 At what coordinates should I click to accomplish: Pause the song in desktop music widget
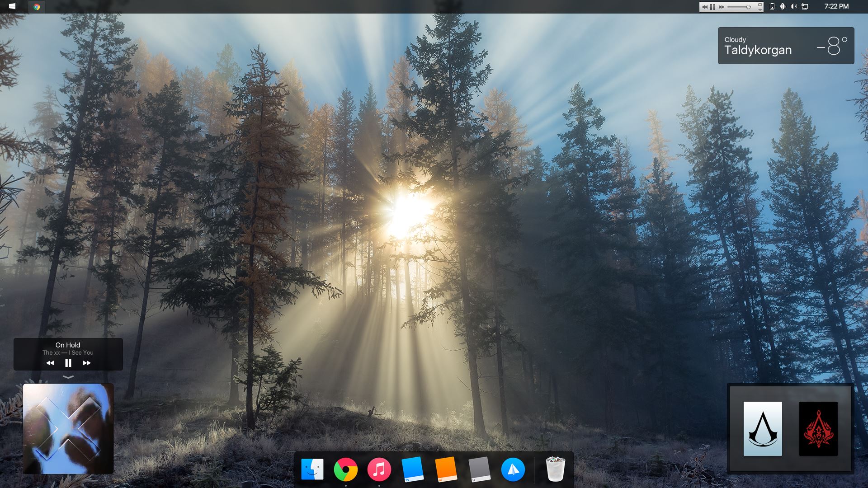click(x=68, y=363)
